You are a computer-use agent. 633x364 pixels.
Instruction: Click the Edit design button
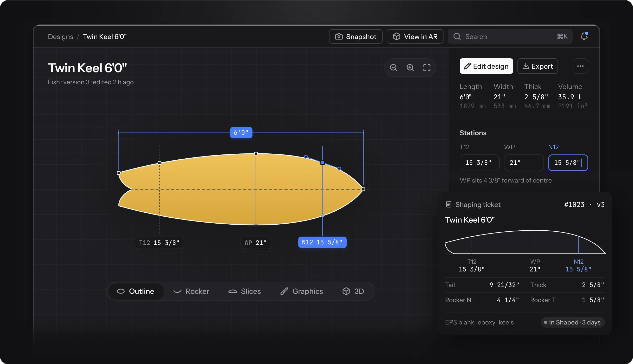(x=486, y=66)
